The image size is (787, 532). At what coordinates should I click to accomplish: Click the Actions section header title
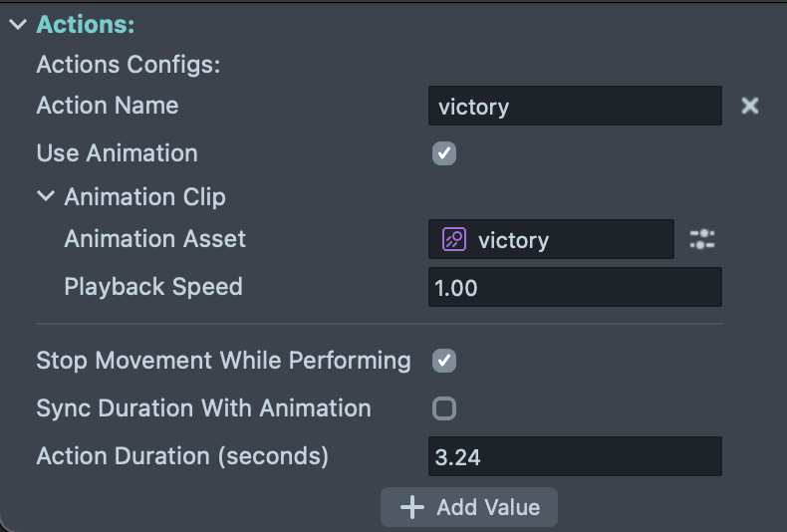click(x=86, y=26)
